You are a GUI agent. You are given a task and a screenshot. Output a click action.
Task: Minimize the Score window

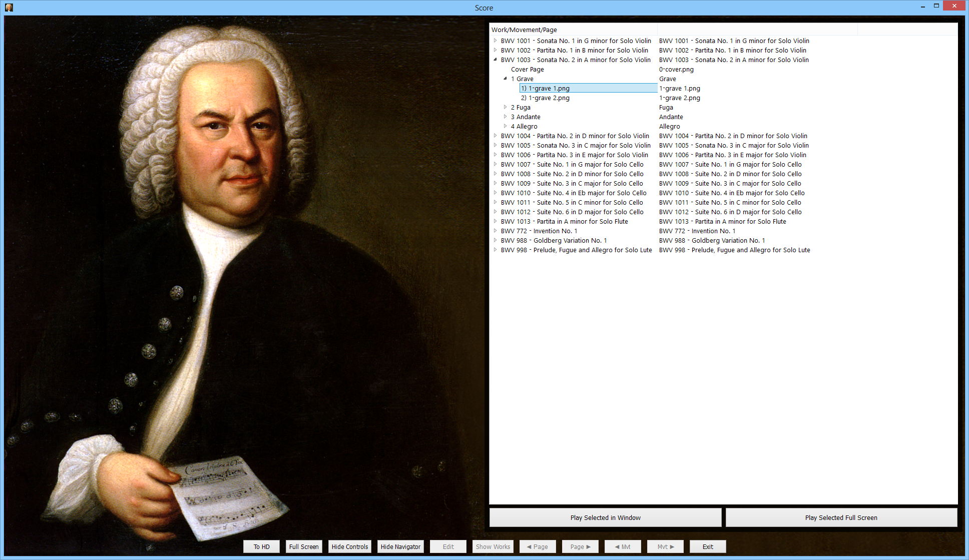coord(922,7)
